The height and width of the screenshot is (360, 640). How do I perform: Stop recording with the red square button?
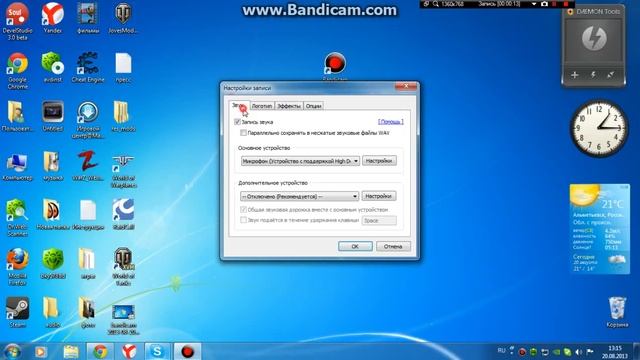[x=566, y=4]
